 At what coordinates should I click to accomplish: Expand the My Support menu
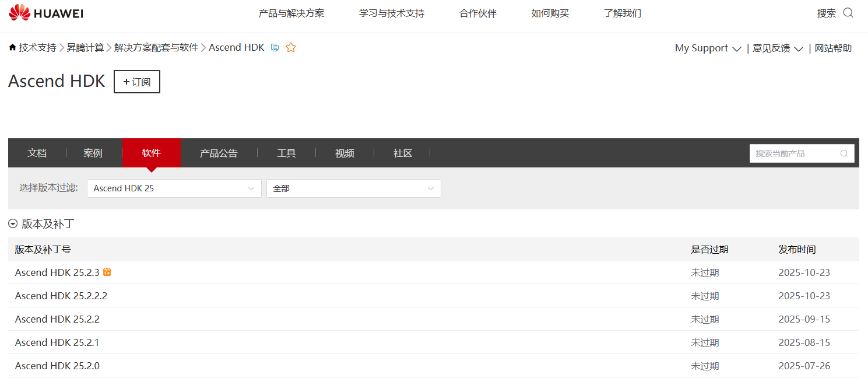click(708, 48)
